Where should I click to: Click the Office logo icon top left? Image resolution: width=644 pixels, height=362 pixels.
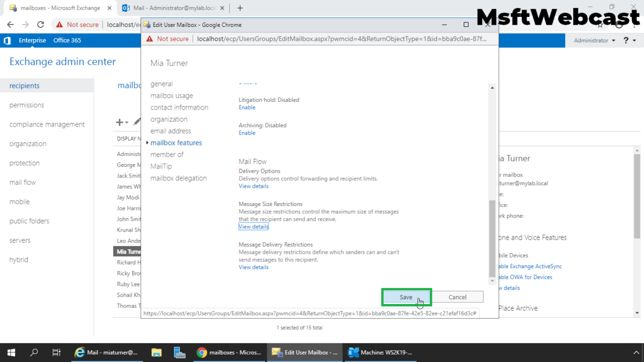pyautogui.click(x=7, y=40)
